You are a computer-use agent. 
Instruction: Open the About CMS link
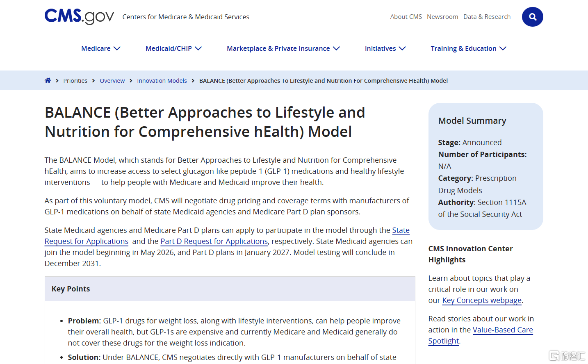pyautogui.click(x=406, y=17)
